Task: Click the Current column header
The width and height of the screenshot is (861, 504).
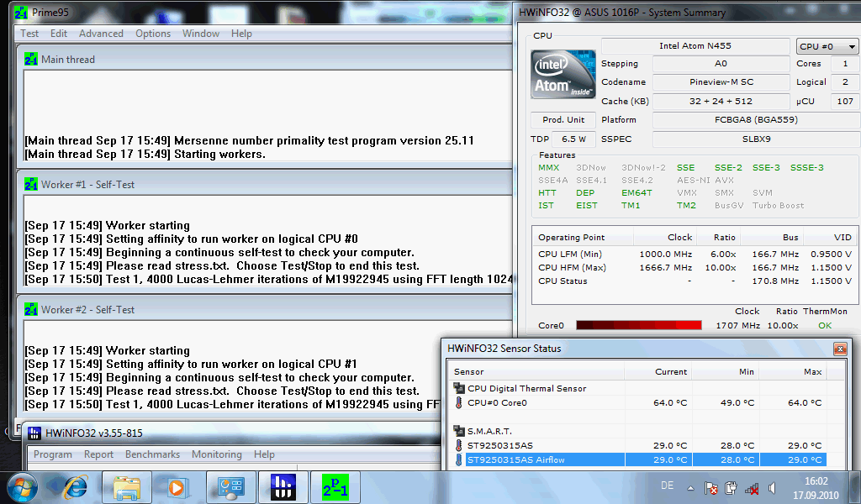Action: pos(658,372)
